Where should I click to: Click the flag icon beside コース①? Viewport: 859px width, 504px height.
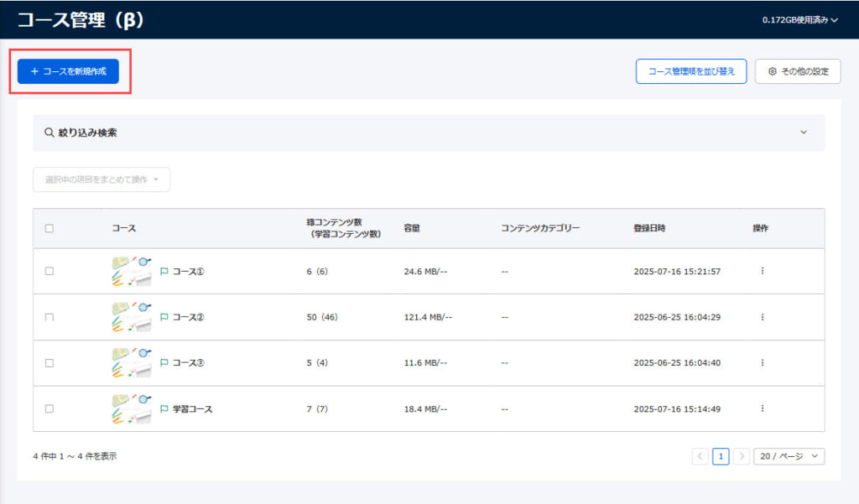click(164, 271)
